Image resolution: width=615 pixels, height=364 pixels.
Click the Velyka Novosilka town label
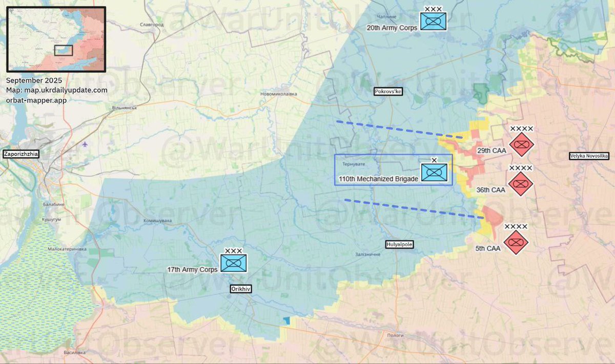point(589,156)
